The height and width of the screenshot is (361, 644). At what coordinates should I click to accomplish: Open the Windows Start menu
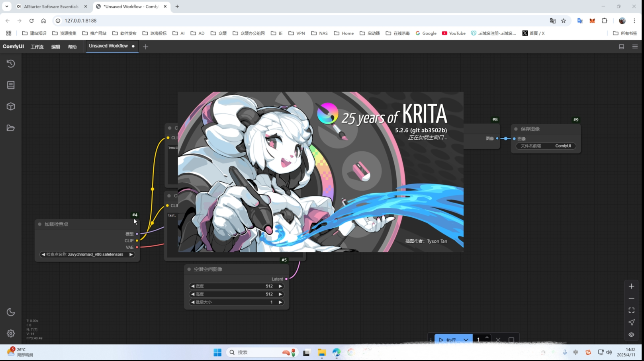point(217,352)
